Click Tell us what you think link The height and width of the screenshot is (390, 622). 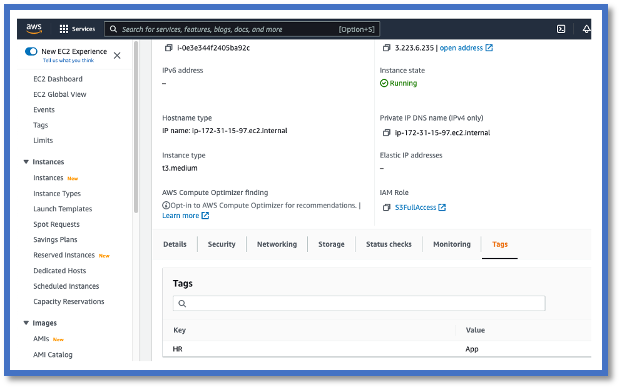68,60
